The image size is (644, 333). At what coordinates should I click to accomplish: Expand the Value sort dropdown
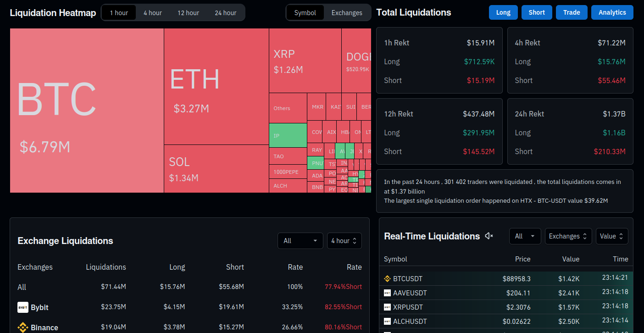click(x=611, y=236)
